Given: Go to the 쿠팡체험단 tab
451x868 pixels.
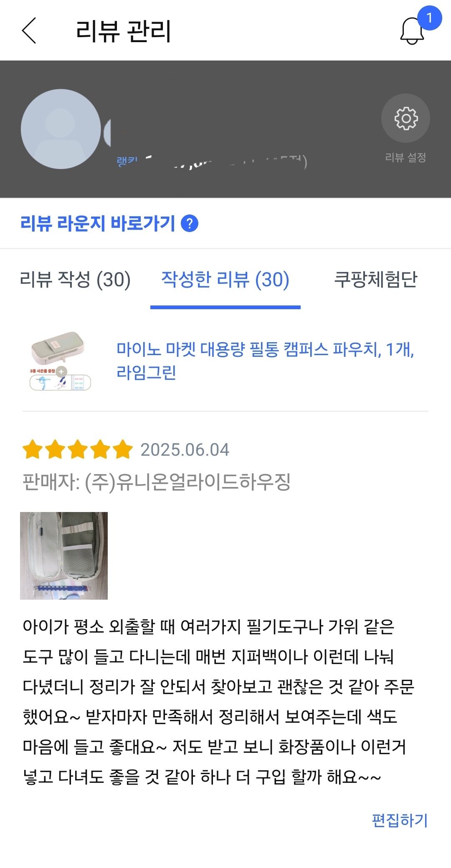Looking at the screenshot, I should click(375, 279).
